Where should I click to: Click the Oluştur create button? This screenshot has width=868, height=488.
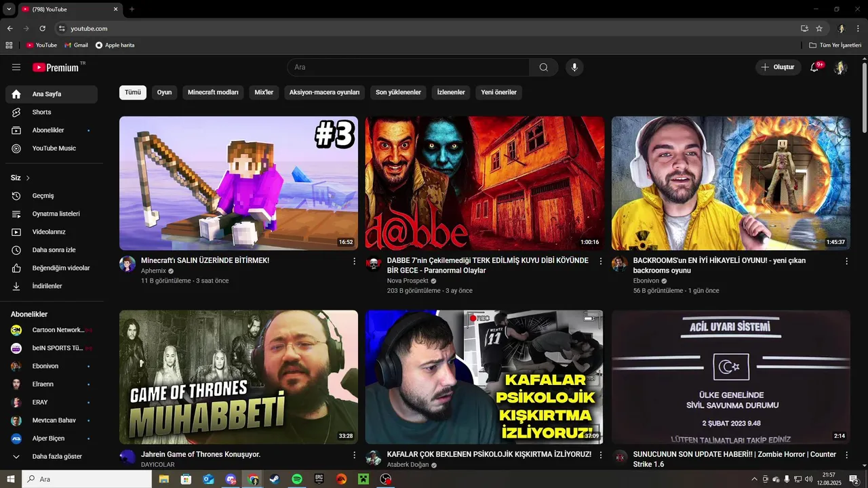(778, 67)
